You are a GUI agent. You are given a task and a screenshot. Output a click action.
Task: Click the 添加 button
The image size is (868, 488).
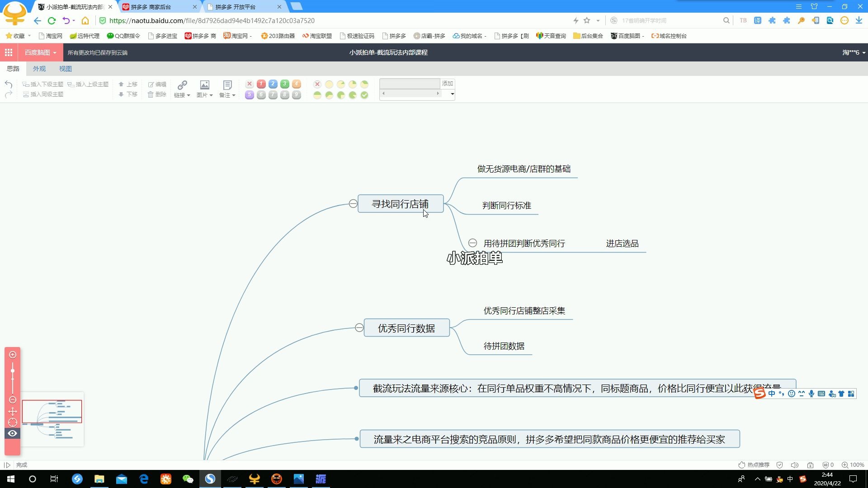pos(447,84)
